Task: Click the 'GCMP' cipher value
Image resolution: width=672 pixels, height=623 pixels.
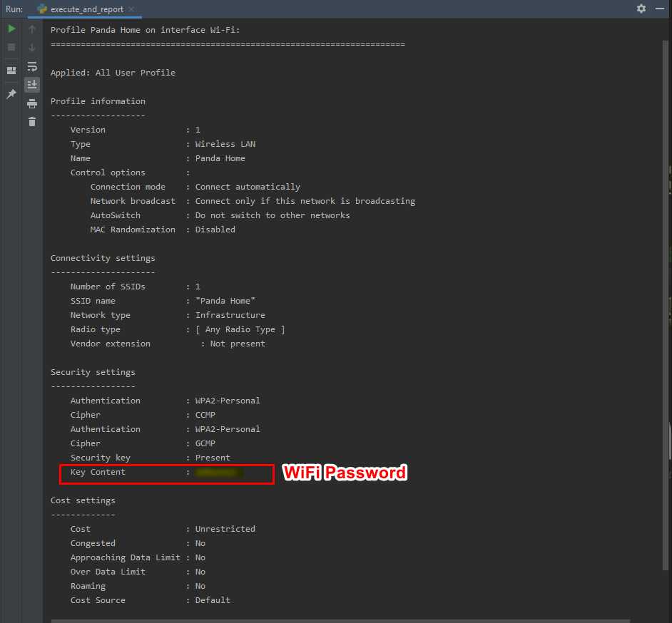Action: (x=205, y=443)
